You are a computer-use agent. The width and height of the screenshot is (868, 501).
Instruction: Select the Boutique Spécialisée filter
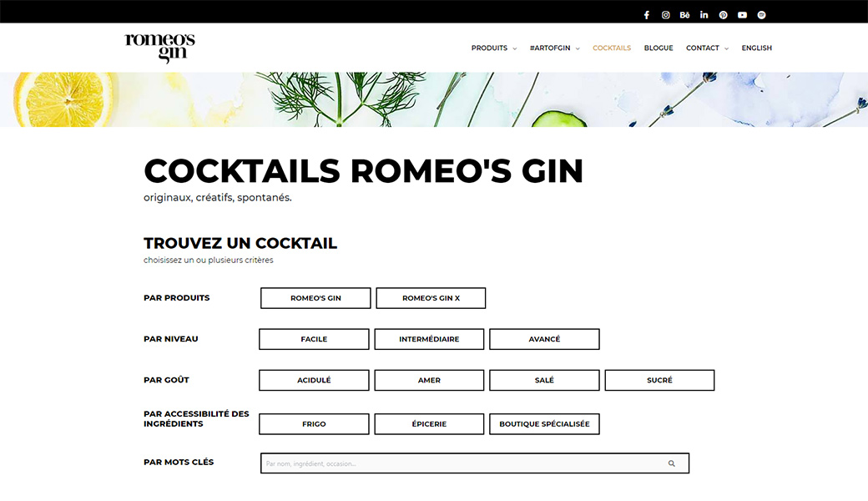pyautogui.click(x=544, y=423)
